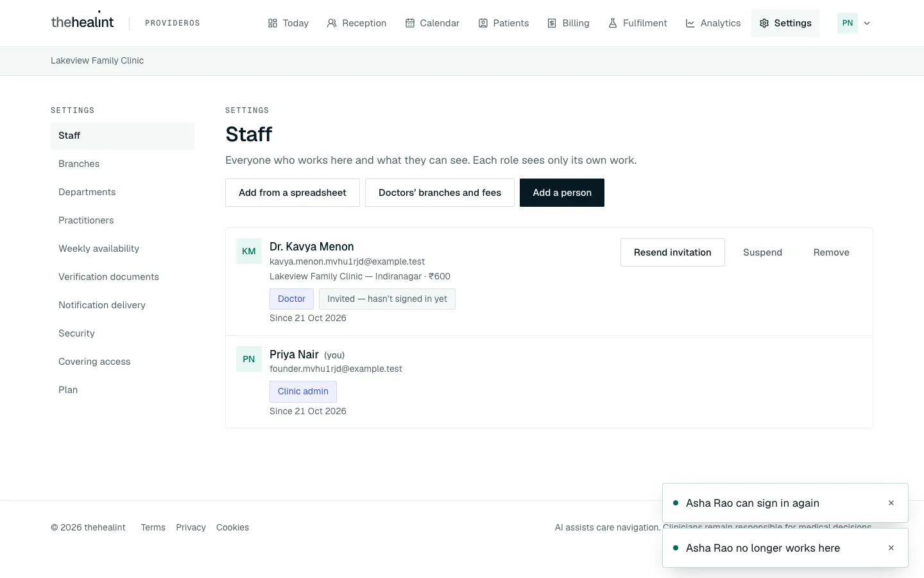
Task: Click the Settings gear icon
Action: point(764,23)
